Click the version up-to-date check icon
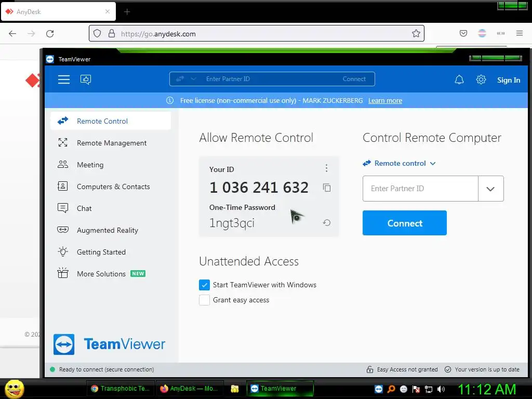This screenshot has width=532, height=399. pyautogui.click(x=448, y=369)
